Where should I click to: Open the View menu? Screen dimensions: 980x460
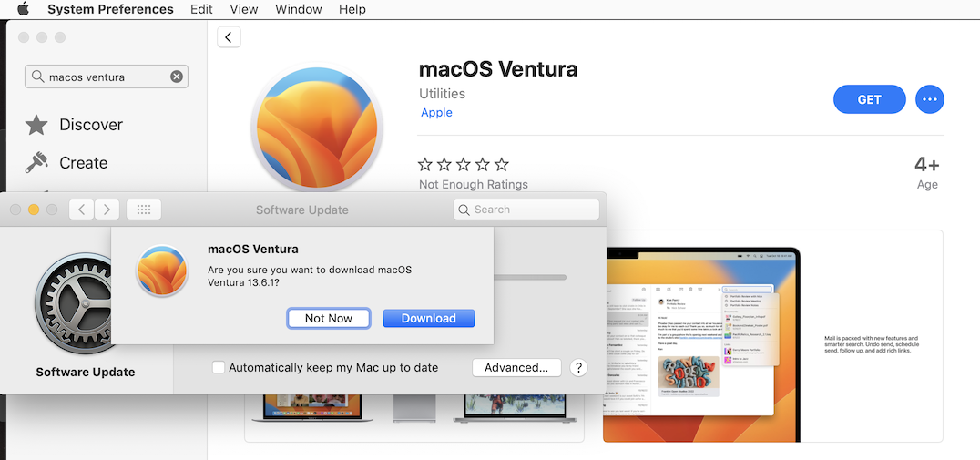point(244,9)
